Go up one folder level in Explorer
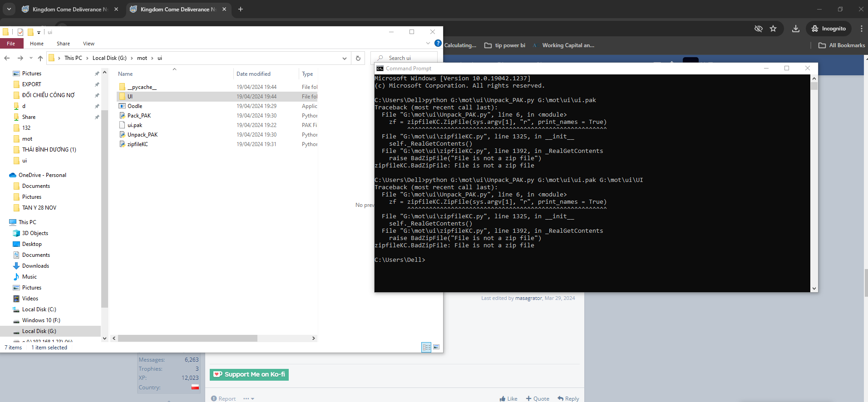 click(x=40, y=58)
